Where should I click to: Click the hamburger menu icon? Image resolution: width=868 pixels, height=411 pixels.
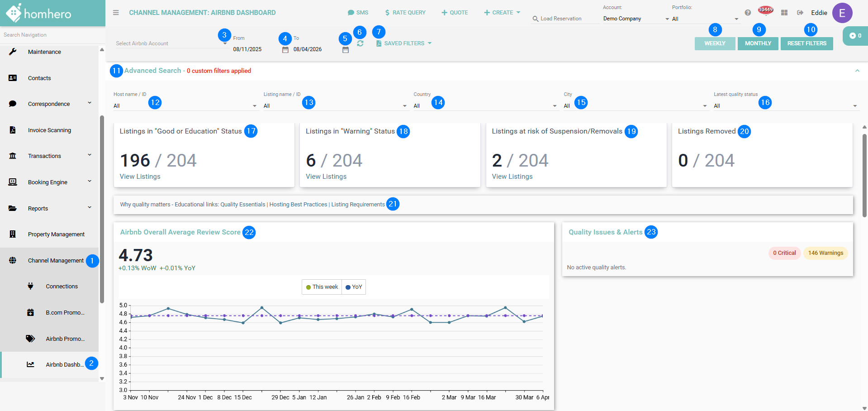point(116,13)
